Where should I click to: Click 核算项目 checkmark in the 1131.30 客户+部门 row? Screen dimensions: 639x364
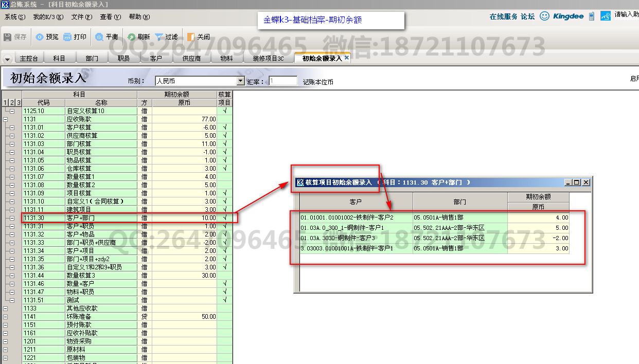pyautogui.click(x=225, y=218)
